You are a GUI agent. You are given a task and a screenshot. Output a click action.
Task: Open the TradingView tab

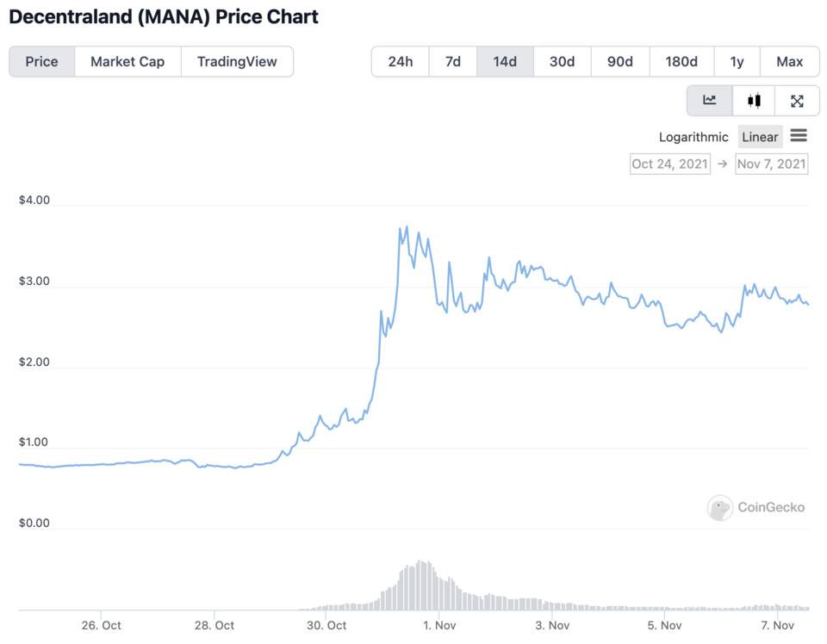(x=237, y=62)
